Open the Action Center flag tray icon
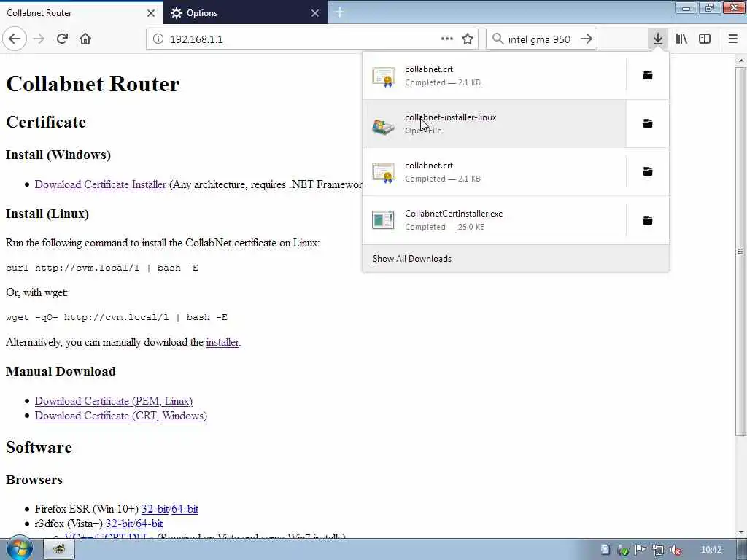 pos(640,550)
